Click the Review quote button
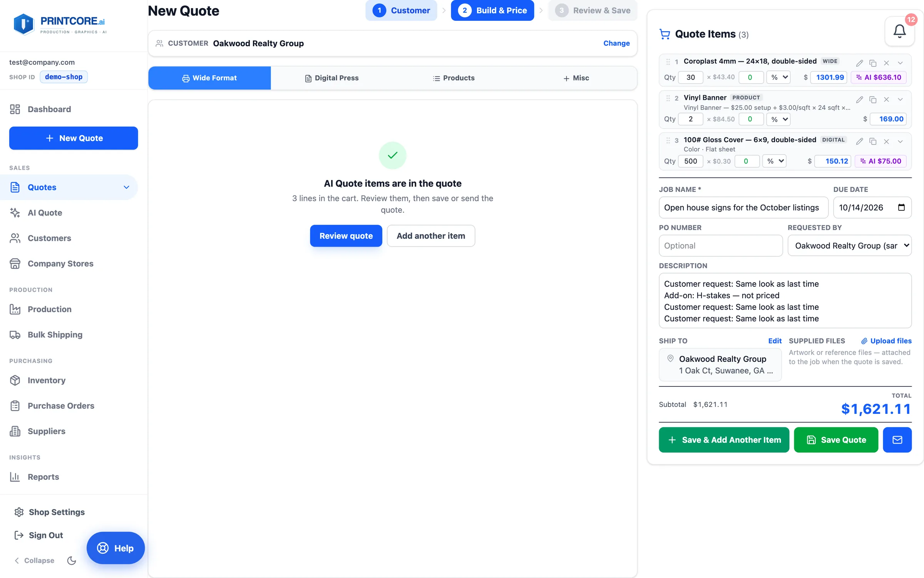 coord(346,236)
